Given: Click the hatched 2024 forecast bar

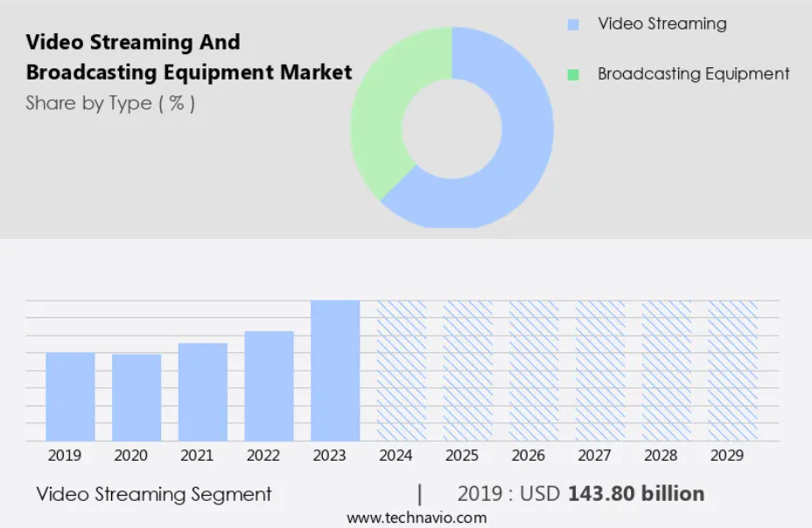Looking at the screenshot, I should (x=402, y=371).
